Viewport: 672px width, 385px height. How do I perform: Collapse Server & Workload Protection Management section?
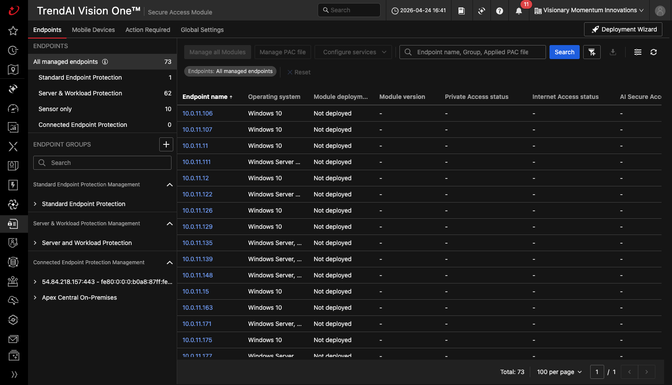170,224
